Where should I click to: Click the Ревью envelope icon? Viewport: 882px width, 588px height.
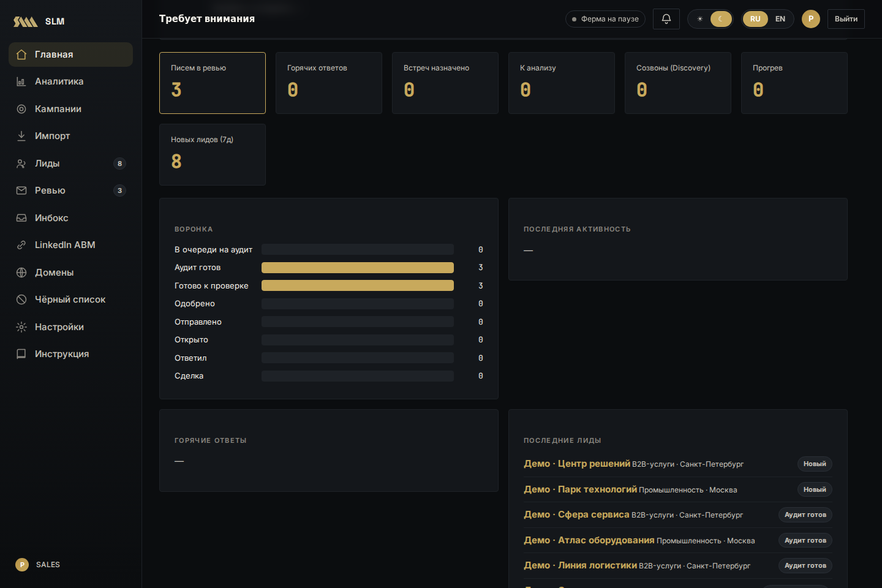[21, 190]
